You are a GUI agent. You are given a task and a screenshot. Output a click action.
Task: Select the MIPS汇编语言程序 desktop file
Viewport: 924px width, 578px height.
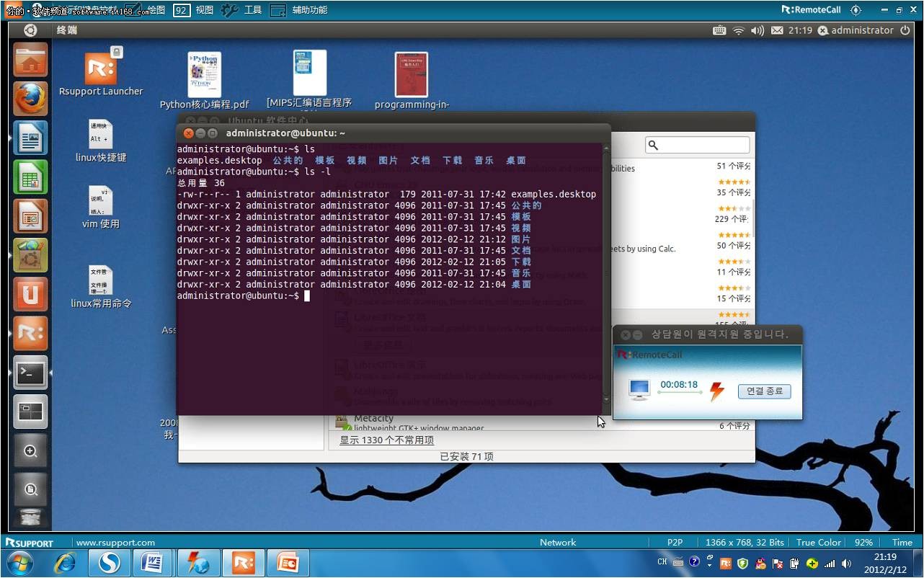coord(309,79)
